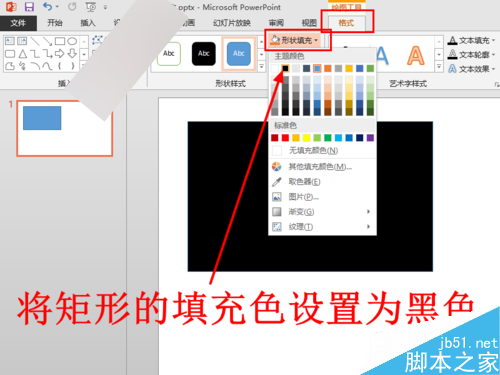Screen dimensions: 500x375
Task: Click the Edit Shape icon beside shape gallery
Action: point(97,40)
